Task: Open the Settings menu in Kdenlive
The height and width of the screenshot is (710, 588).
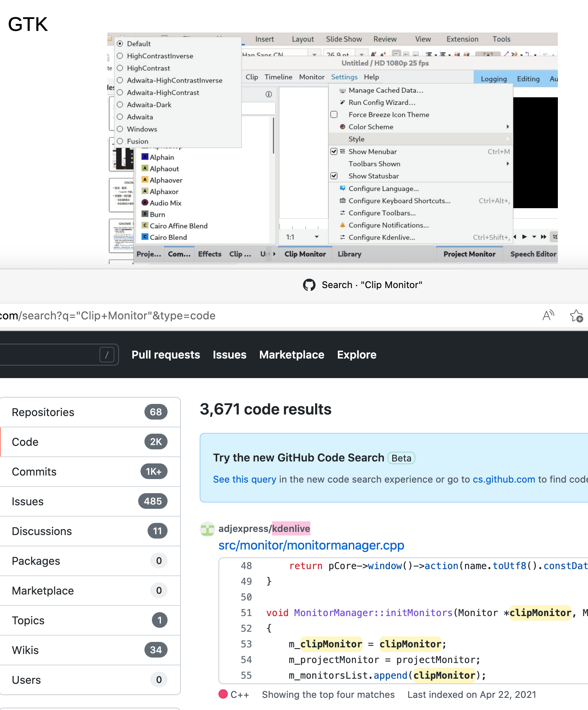Action: (x=344, y=77)
